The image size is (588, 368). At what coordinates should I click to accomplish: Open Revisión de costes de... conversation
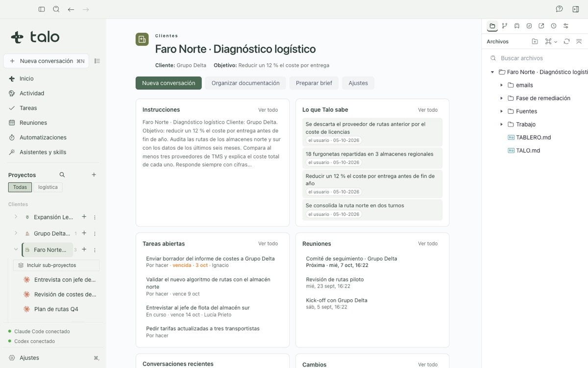click(65, 294)
